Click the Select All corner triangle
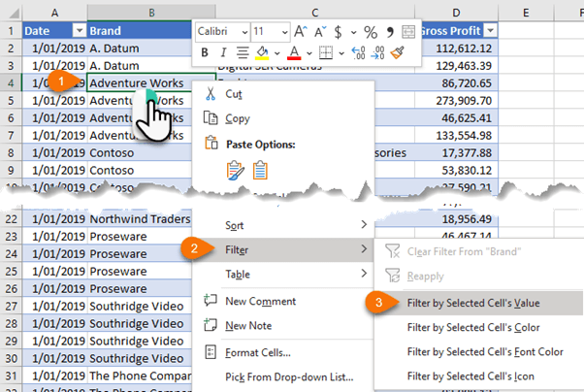The width and height of the screenshot is (584, 392). click(14, 14)
